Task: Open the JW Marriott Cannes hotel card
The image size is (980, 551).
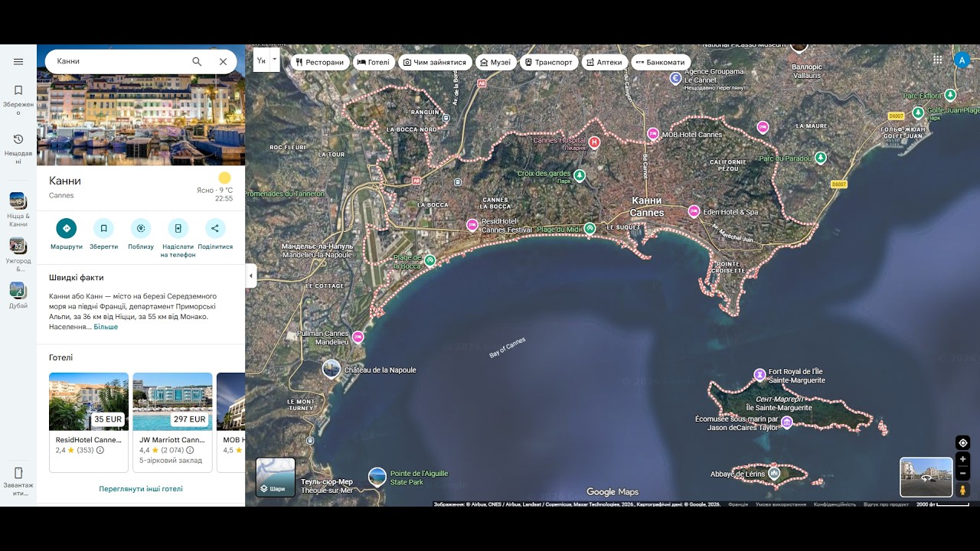Action: pyautogui.click(x=172, y=422)
